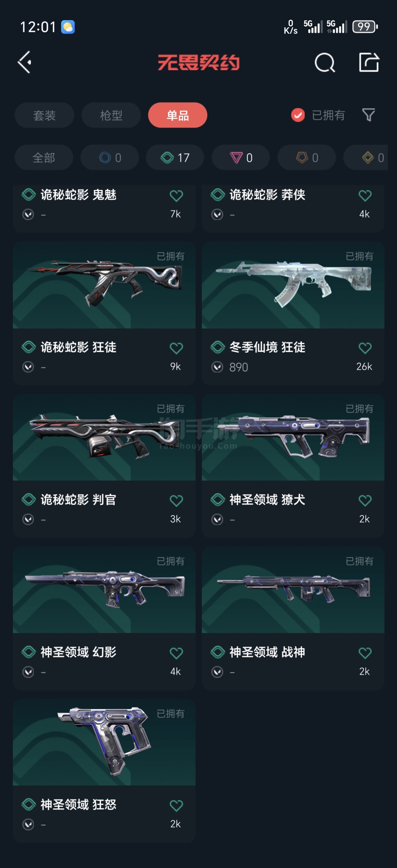This screenshot has width=397, height=868.
Task: Switch to the 枪型 tab
Action: point(111,115)
